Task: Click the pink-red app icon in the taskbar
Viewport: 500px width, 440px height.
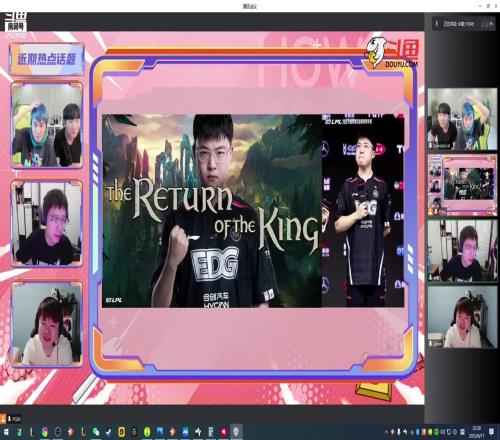Action: coord(224,432)
